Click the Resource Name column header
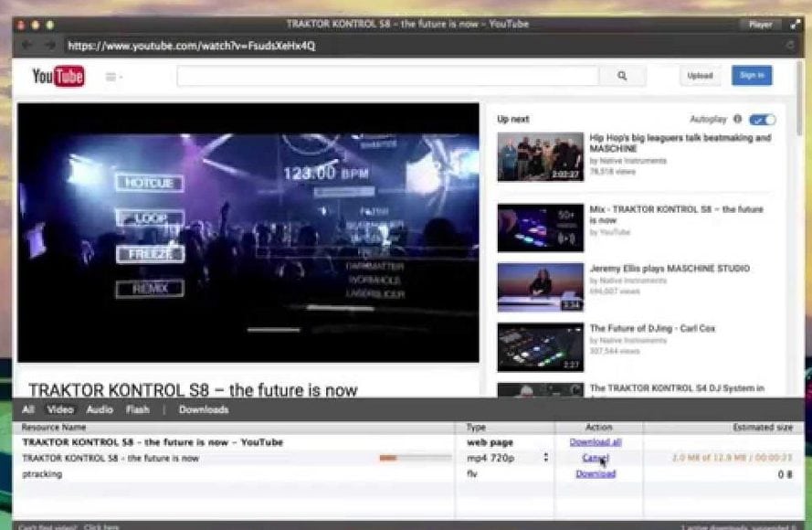Viewport: 812px width, 530px height. point(233,428)
